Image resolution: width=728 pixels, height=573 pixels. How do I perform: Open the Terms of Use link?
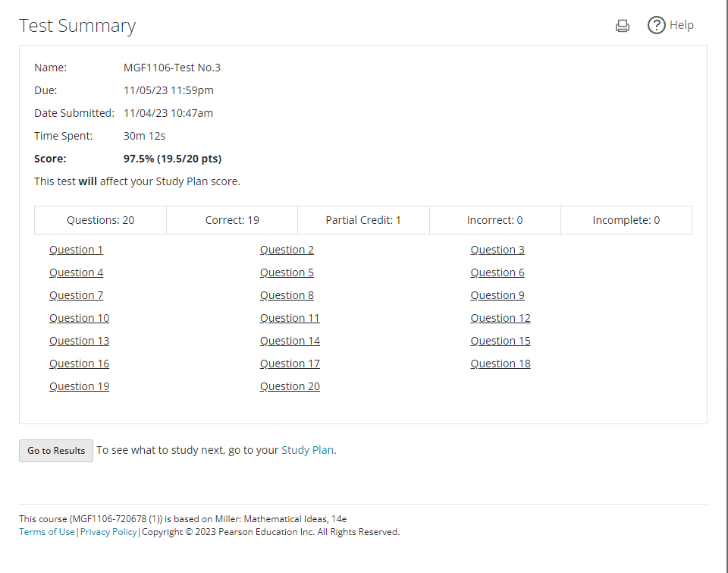pos(47,532)
